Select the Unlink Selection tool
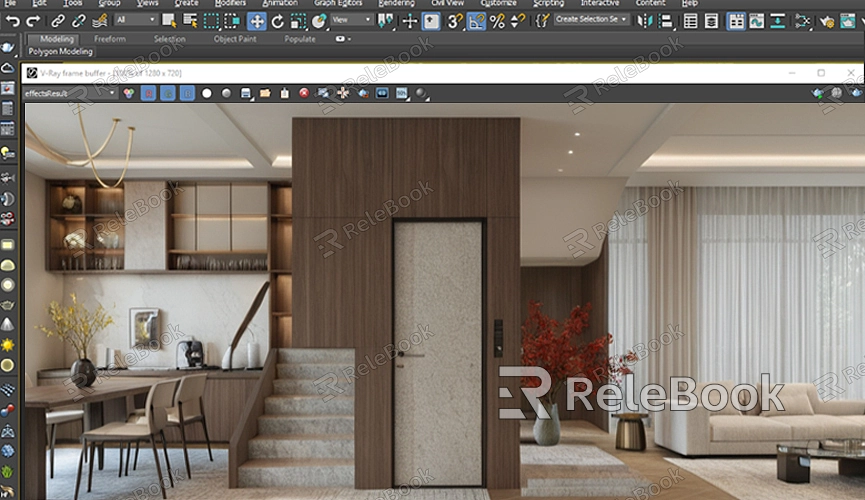 point(78,22)
